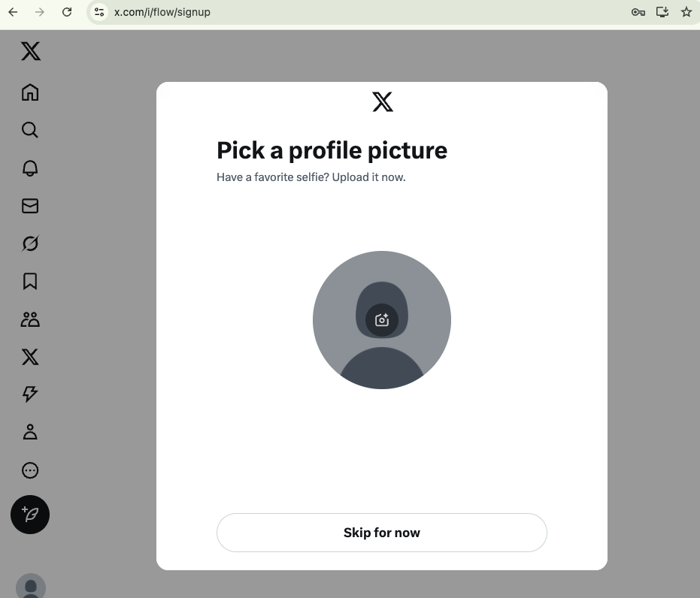Open Notifications bell icon
700x598 pixels.
pyautogui.click(x=30, y=168)
